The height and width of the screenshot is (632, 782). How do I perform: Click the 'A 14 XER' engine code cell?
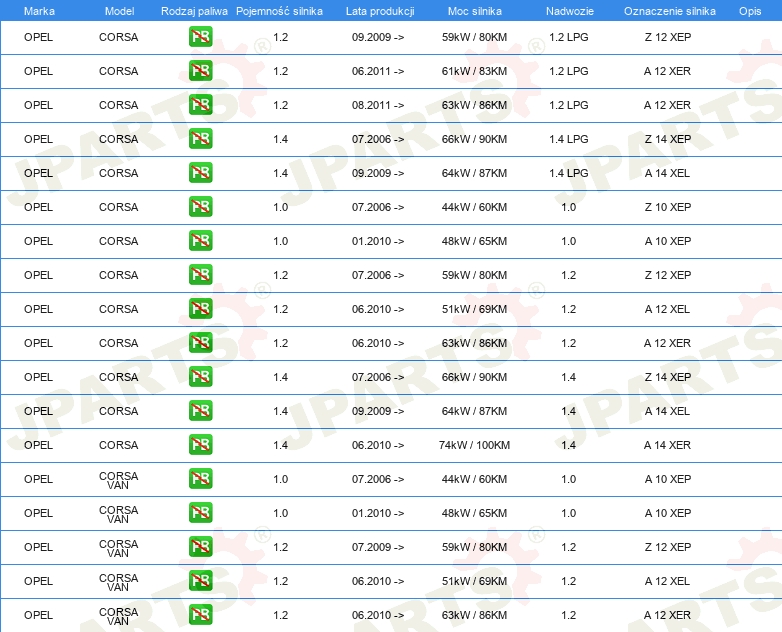[x=667, y=445]
